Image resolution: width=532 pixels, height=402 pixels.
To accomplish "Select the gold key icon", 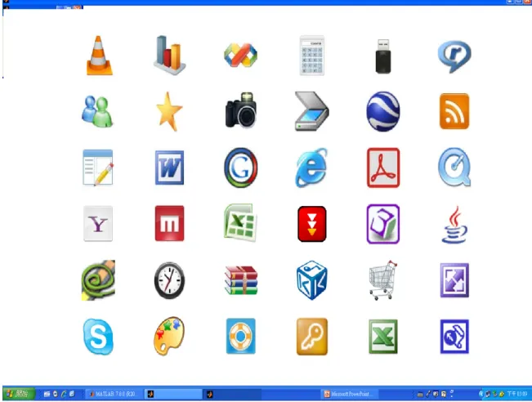I will (312, 337).
